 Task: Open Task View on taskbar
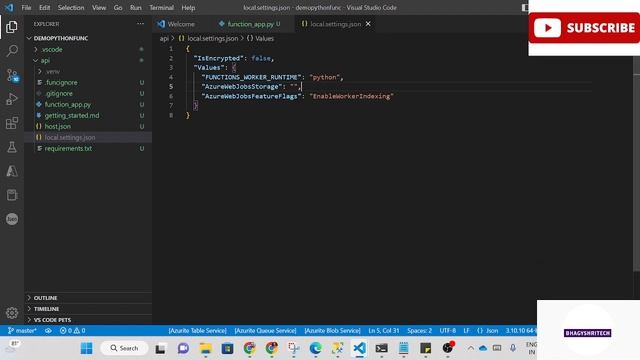(x=160, y=348)
